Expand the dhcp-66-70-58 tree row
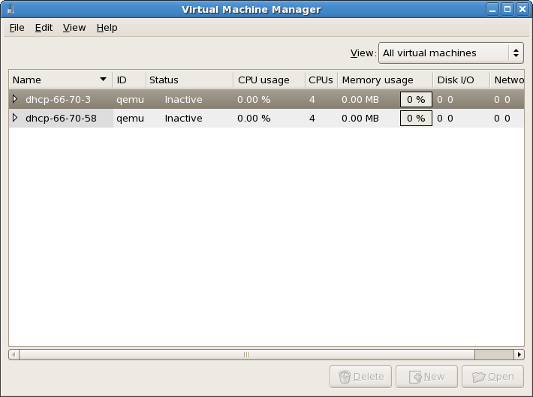Image resolution: width=533 pixels, height=397 pixels. tap(15, 118)
